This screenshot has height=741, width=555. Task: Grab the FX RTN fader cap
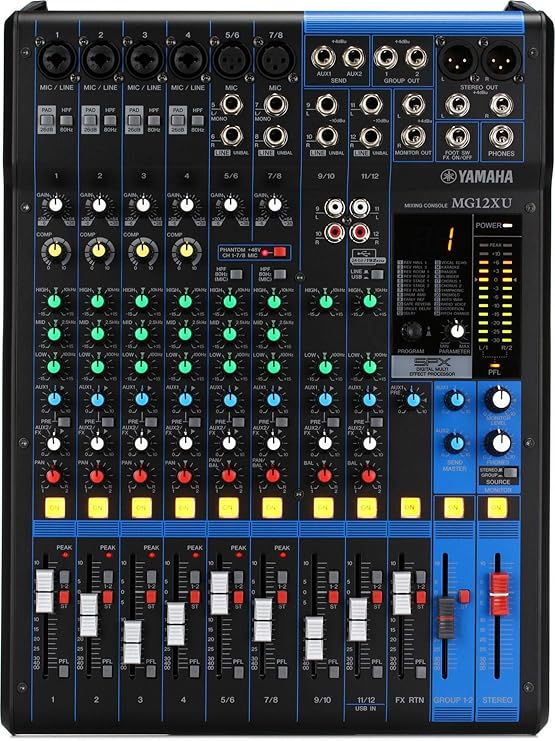pyautogui.click(x=402, y=593)
